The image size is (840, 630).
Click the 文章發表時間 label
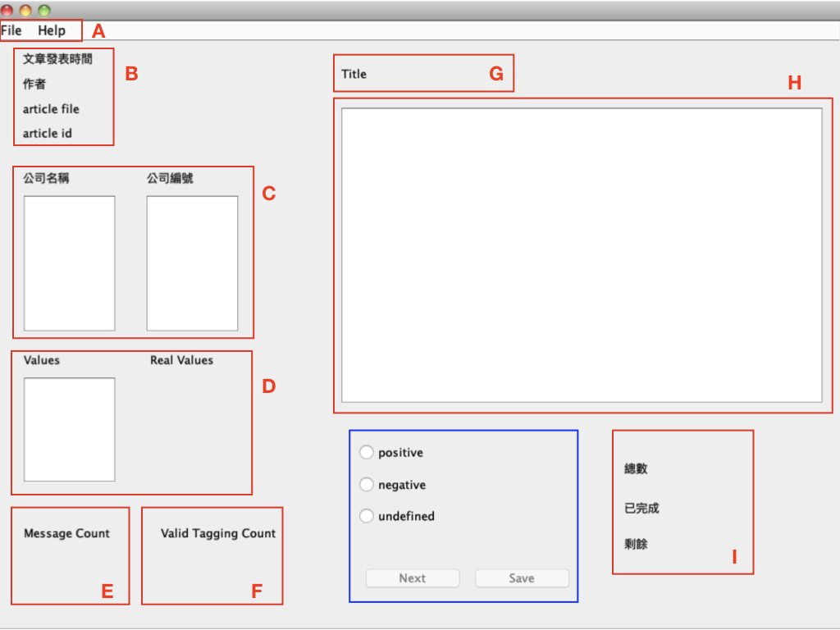point(58,59)
